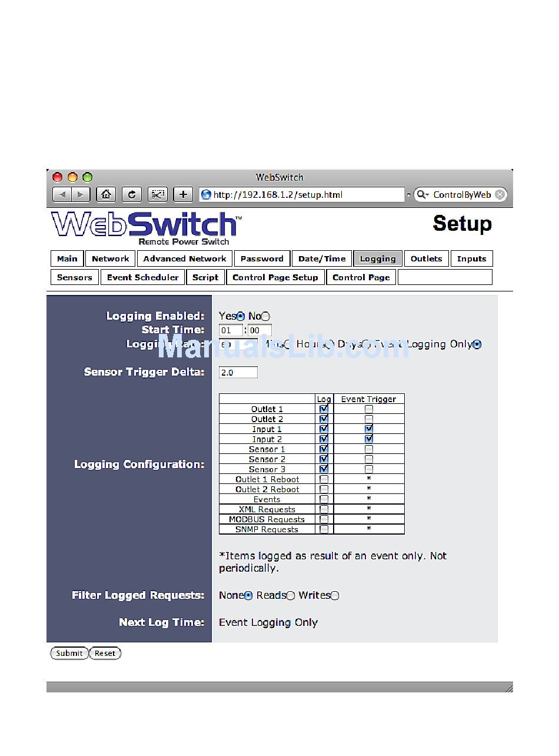
Task: Click the WebSwitch logo
Action: [x=147, y=228]
